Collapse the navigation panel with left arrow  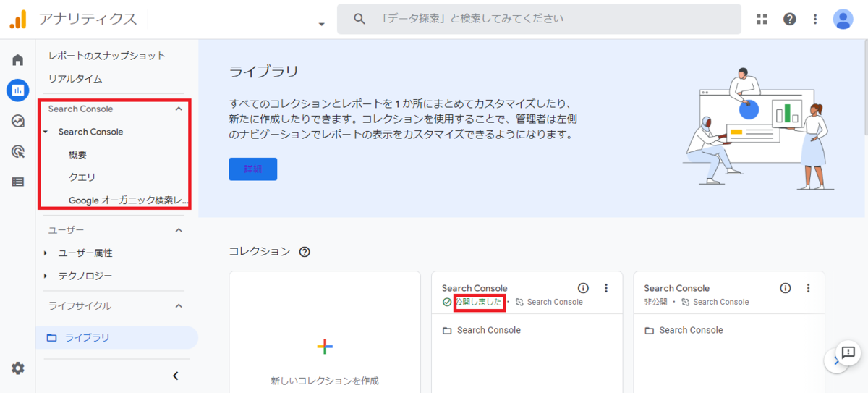175,376
